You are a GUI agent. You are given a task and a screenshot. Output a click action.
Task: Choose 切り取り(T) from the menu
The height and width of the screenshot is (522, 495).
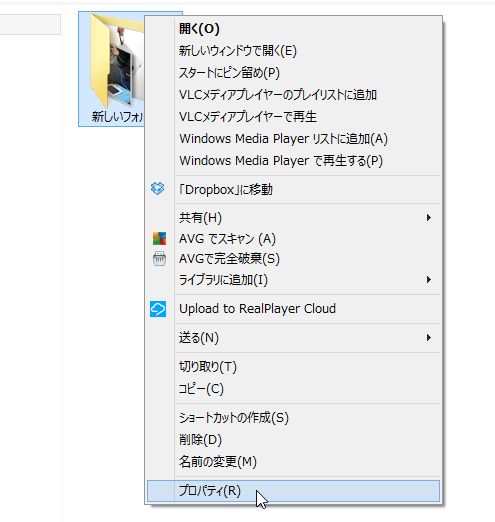pyautogui.click(x=293, y=367)
